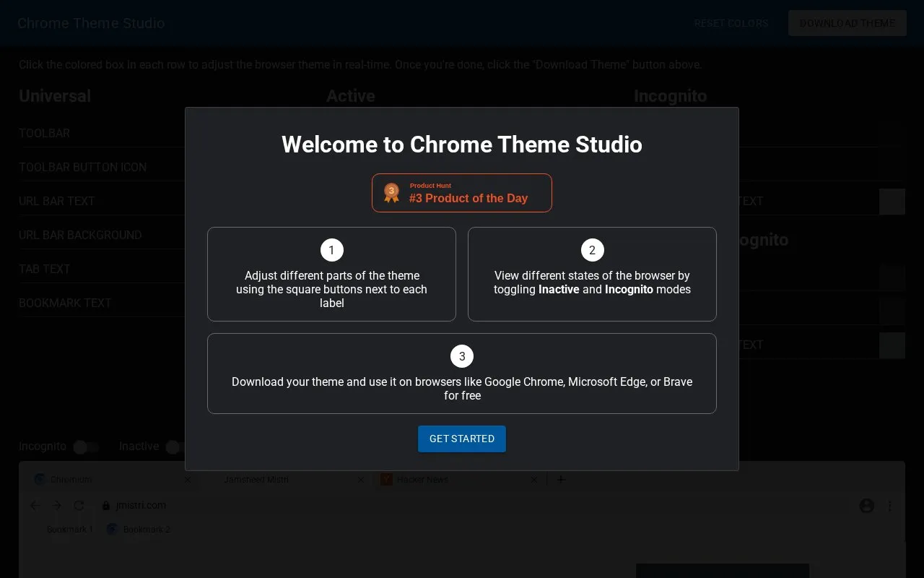This screenshot has height=578, width=924.
Task: Close the Jamsheed Mistri preview tab
Action: point(361,480)
